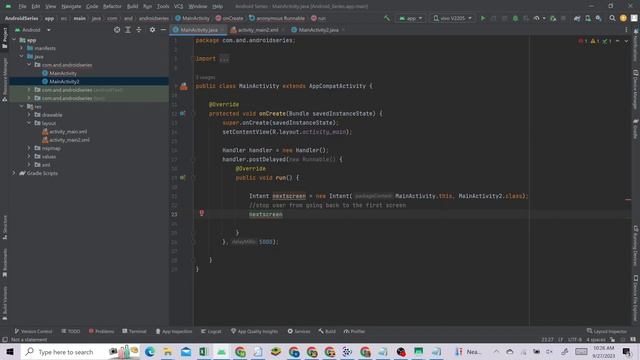The height and width of the screenshot is (360, 640).
Task: Expand the drawable folder
Action: coord(29,115)
